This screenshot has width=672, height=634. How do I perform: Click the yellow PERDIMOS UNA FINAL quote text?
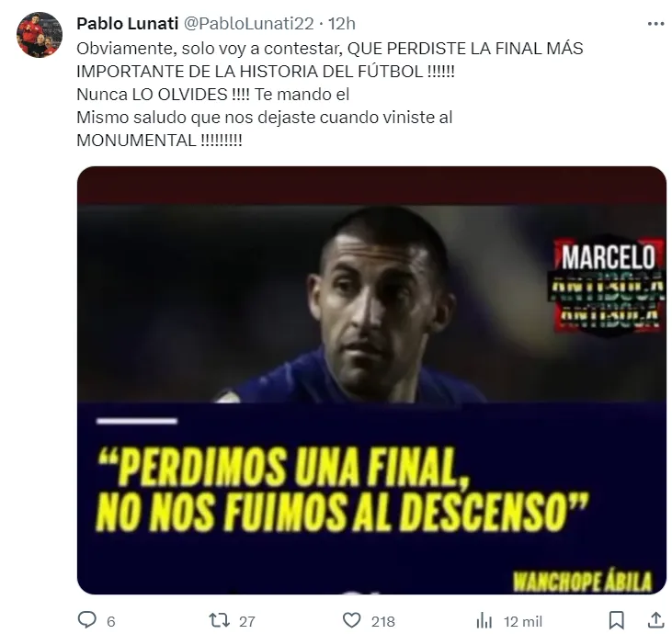(x=343, y=488)
